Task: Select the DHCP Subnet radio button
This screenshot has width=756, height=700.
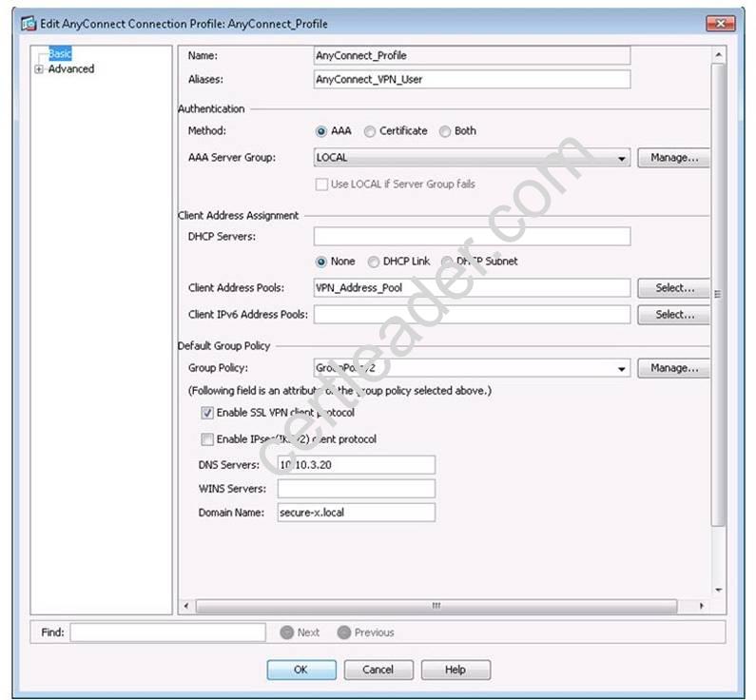Action: [446, 262]
